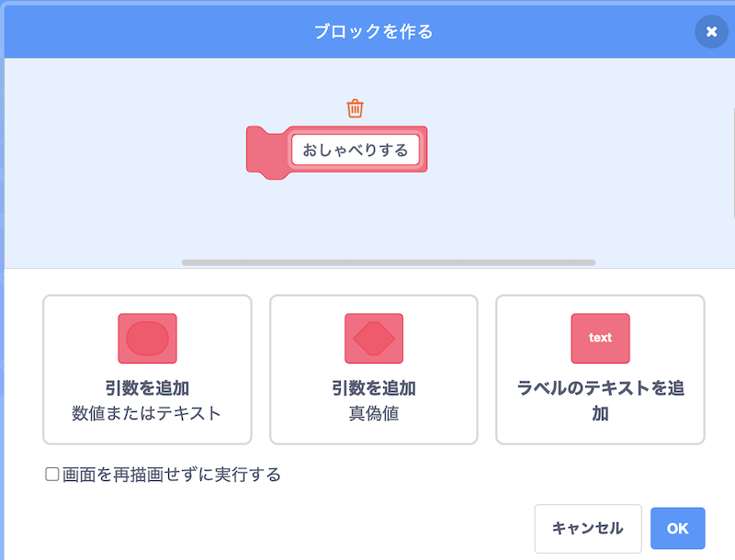The height and width of the screenshot is (560, 735).
Task: Select the red oval number/text argument icon
Action: point(147,338)
